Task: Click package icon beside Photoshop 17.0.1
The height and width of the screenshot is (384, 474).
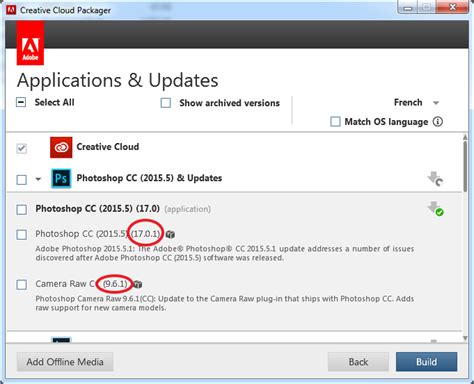Action: [x=170, y=234]
